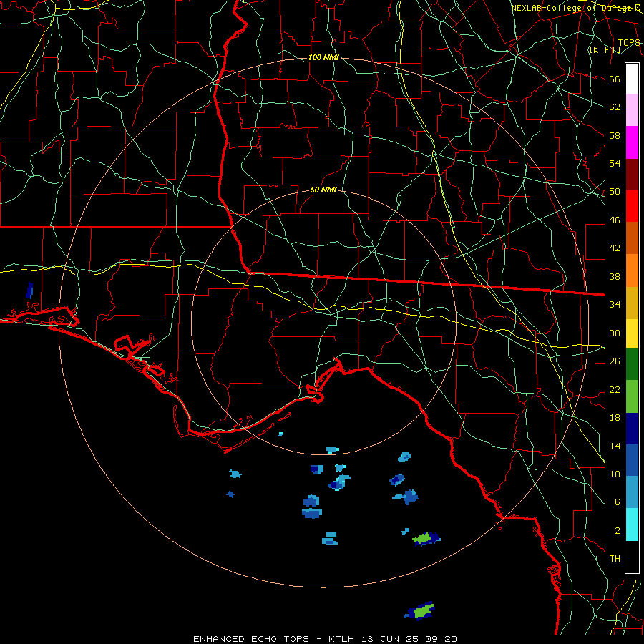Click the NEXLAB-College of DuPage credit text
Image resolution: width=644 pixels, height=644 pixels.
click(x=575, y=8)
